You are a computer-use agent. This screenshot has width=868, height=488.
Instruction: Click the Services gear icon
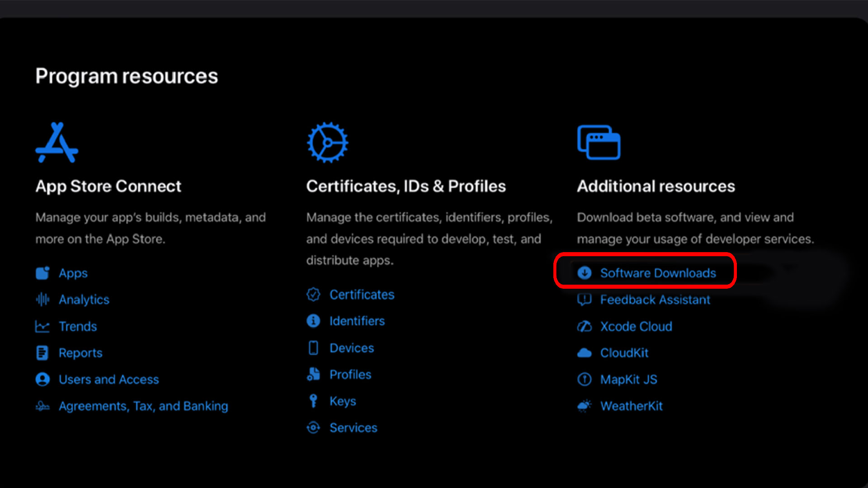[x=313, y=427]
